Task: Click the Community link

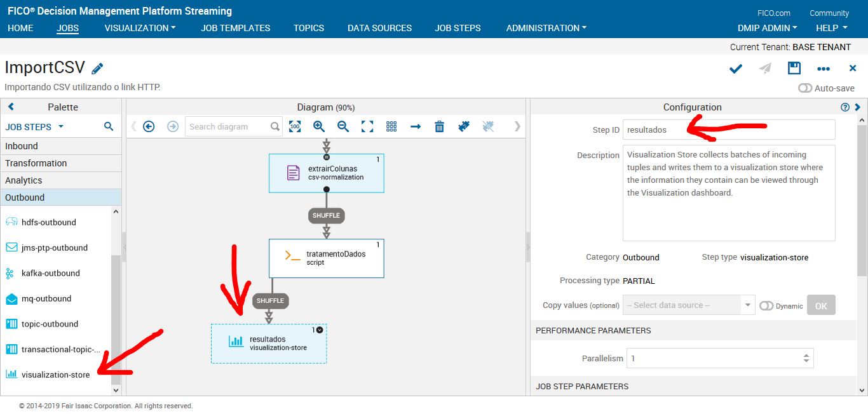Action: (829, 12)
